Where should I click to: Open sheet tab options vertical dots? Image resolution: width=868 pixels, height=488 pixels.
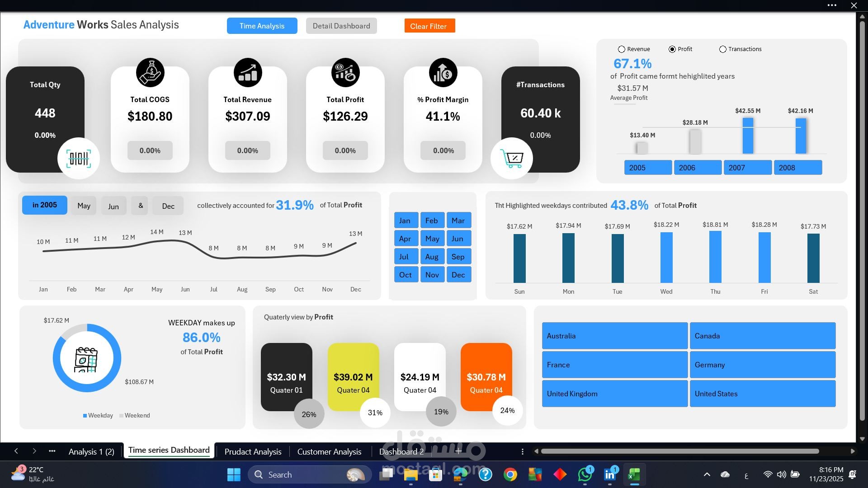tap(523, 451)
